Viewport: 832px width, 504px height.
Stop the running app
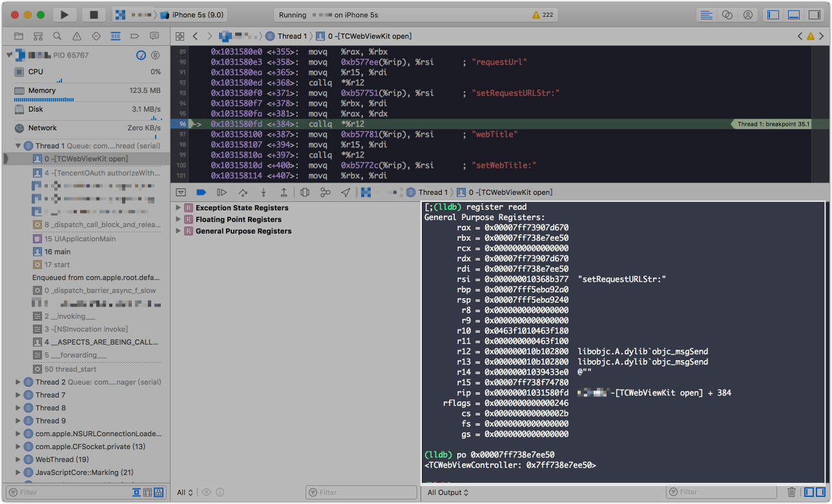pos(93,15)
